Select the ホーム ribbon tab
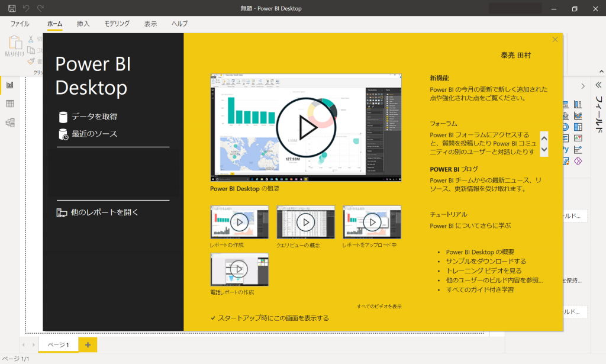606x364 pixels. pyautogui.click(x=54, y=24)
